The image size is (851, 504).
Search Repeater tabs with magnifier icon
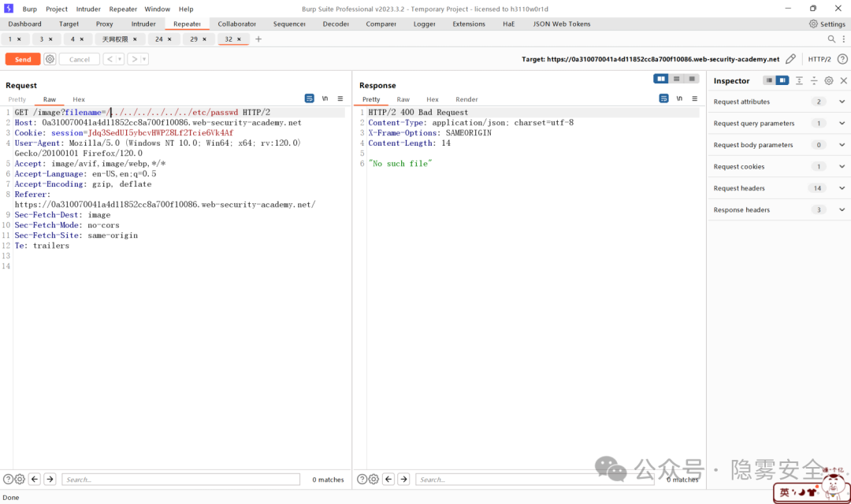click(831, 39)
